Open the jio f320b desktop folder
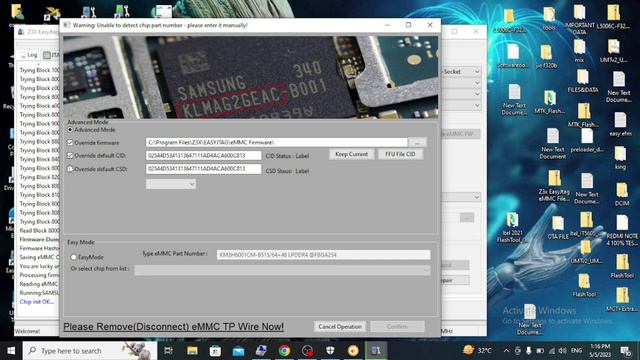 point(547,56)
